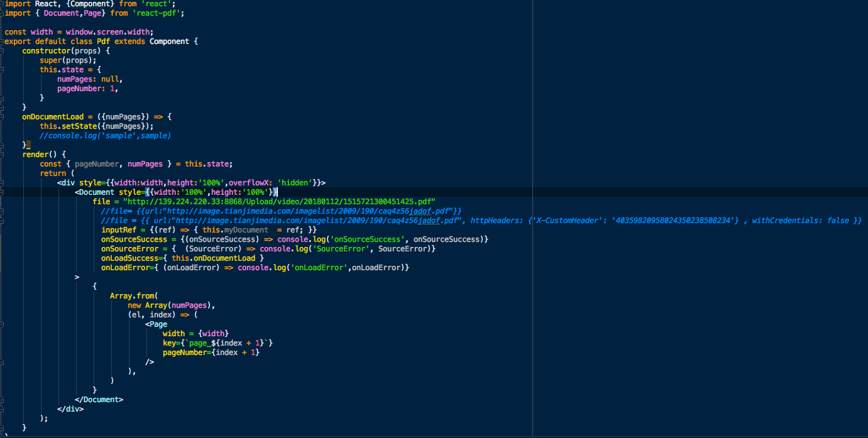
Task: Click the 'Array.from(' call
Action: pos(134,296)
